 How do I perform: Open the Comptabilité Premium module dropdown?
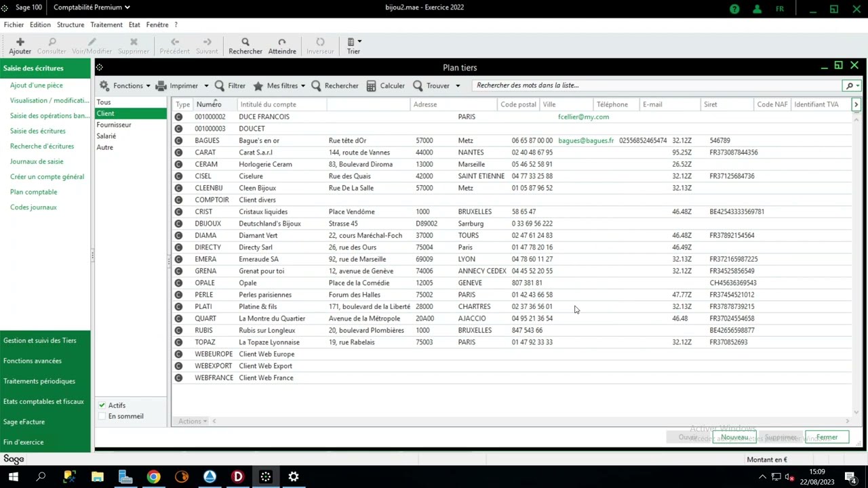pyautogui.click(x=92, y=7)
